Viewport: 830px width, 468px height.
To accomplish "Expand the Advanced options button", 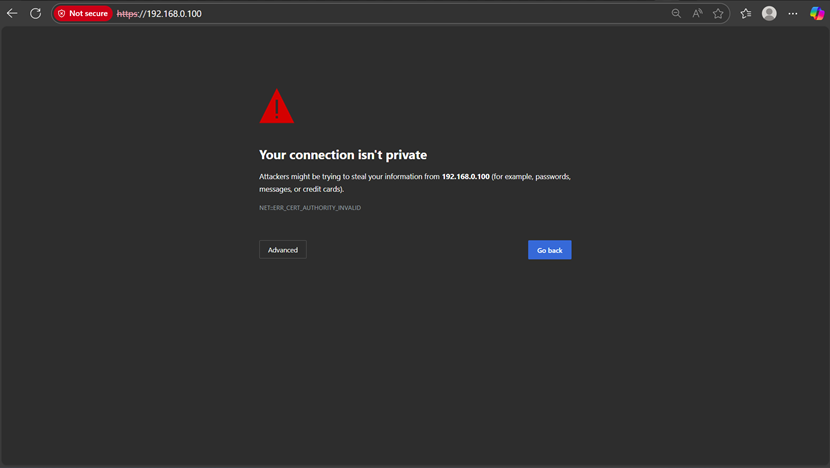I will (283, 250).
